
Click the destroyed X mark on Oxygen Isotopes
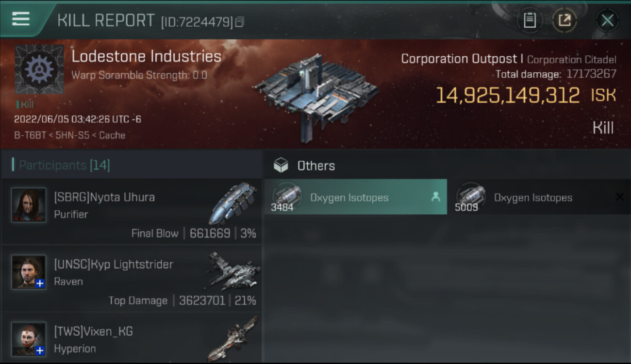(619, 197)
